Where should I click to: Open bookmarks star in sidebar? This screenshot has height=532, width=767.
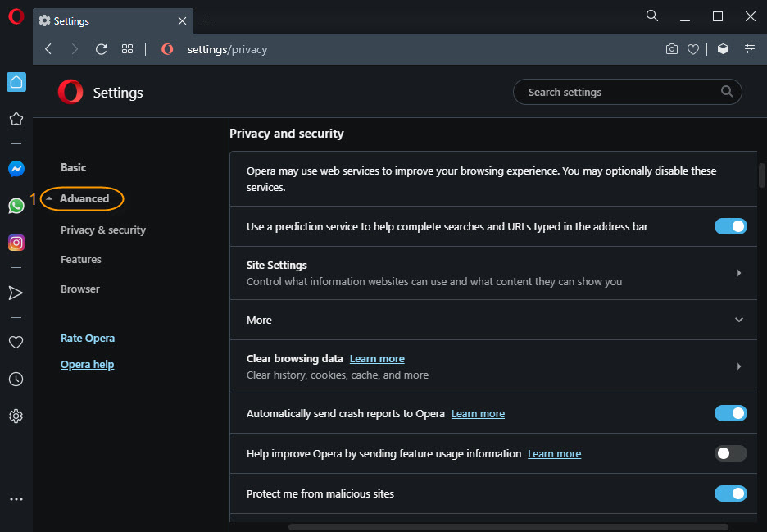click(x=16, y=119)
